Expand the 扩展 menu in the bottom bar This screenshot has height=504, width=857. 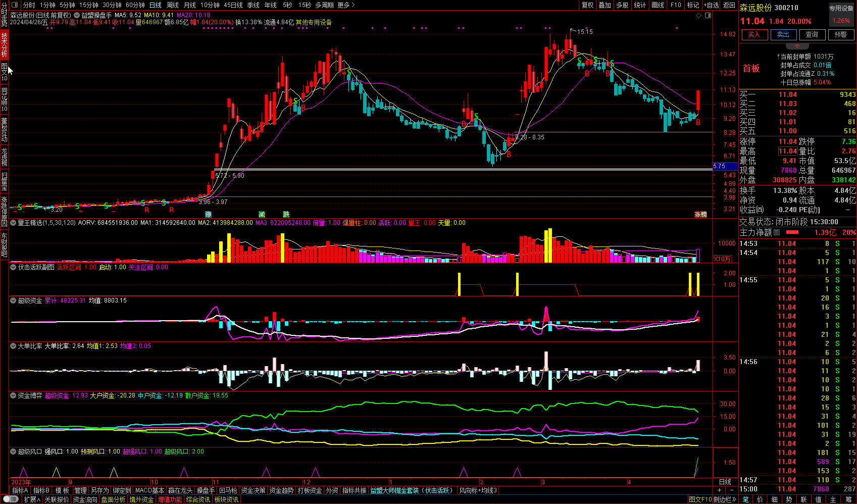(32, 499)
